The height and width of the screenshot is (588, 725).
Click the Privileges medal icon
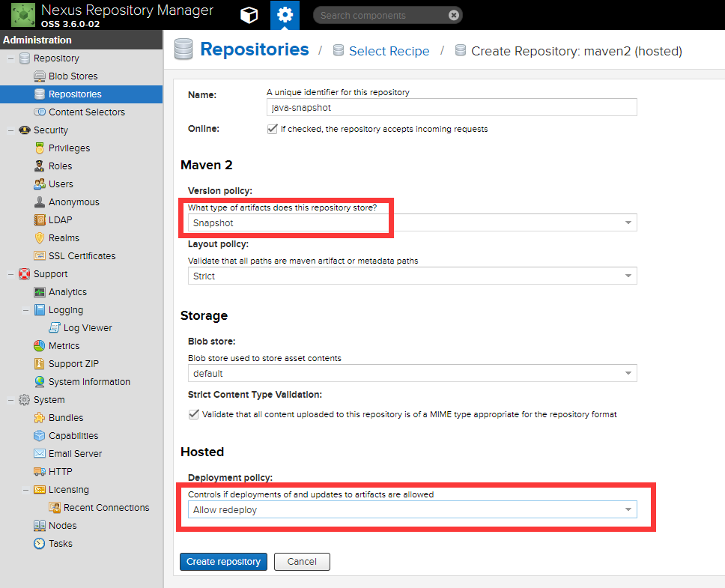pos(40,148)
